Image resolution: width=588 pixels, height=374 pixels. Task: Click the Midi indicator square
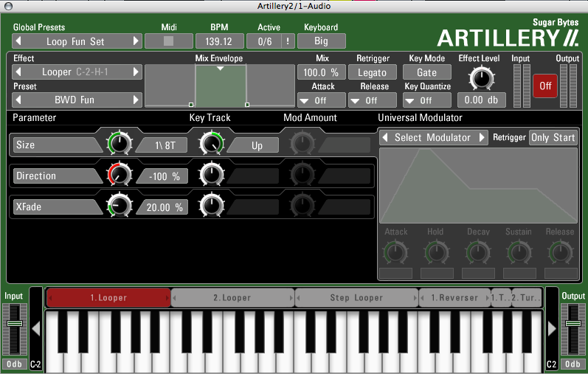coord(169,41)
